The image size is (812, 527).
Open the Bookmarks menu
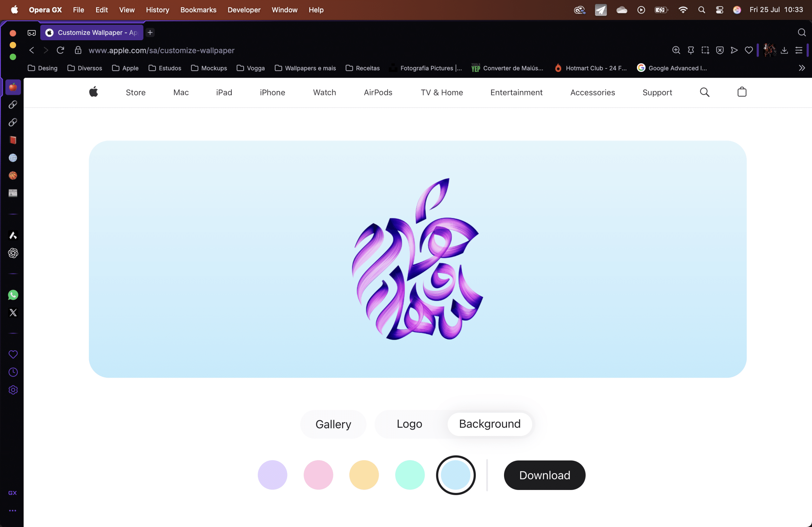pos(198,10)
